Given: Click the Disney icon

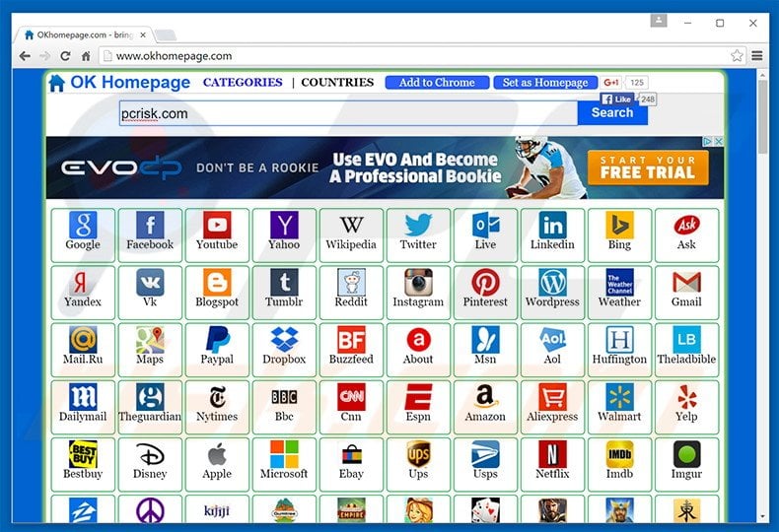Looking at the screenshot, I should tap(150, 454).
